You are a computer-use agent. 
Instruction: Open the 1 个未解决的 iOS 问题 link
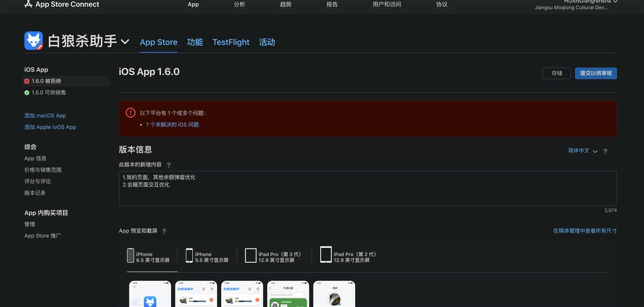[x=173, y=125]
